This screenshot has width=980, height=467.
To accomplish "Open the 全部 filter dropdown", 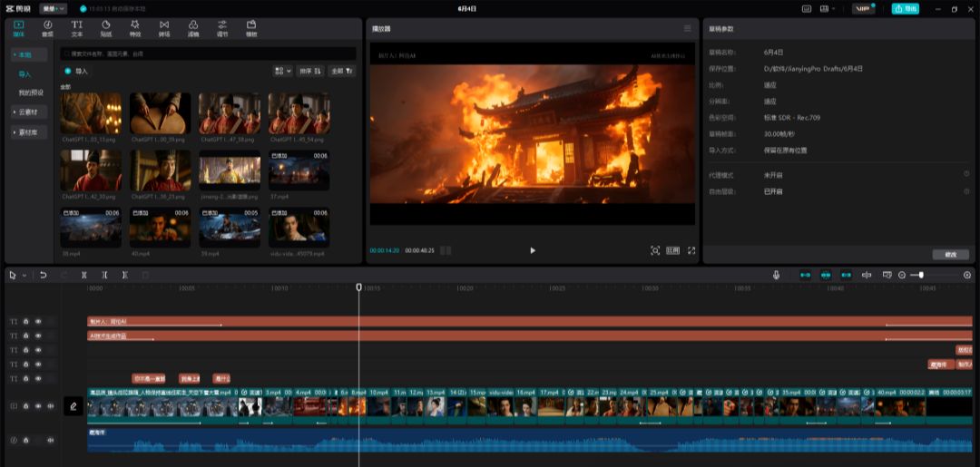I will (342, 71).
